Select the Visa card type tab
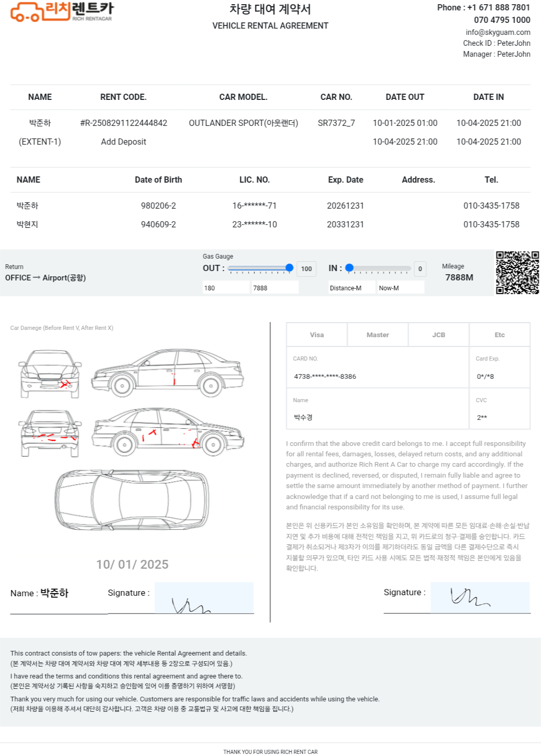 [317, 335]
